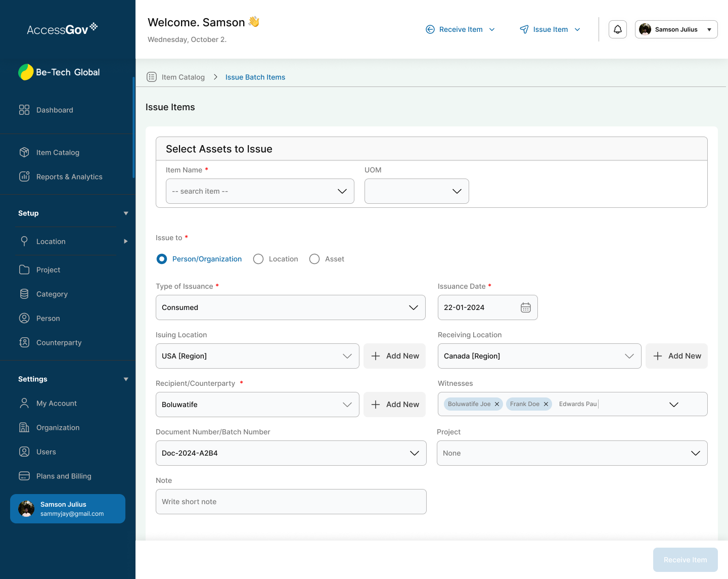Image resolution: width=728 pixels, height=579 pixels.
Task: Click Add New beside Receiving Location
Action: click(677, 356)
